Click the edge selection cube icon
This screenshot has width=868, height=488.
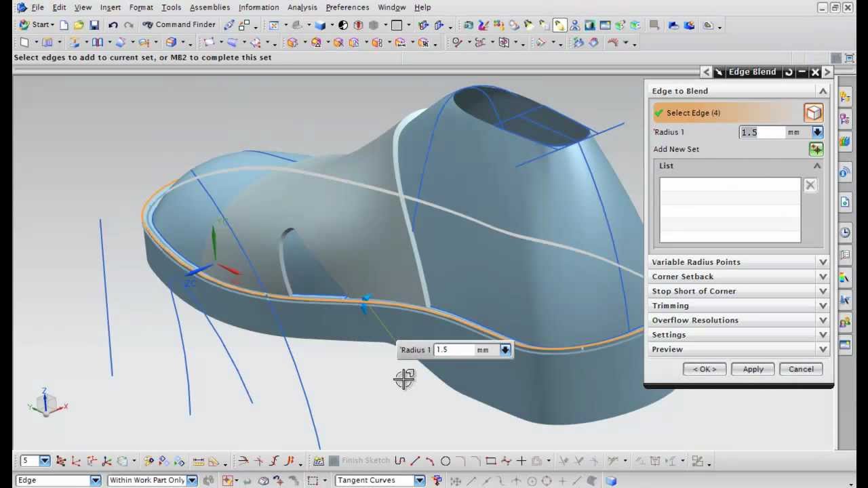pos(813,113)
